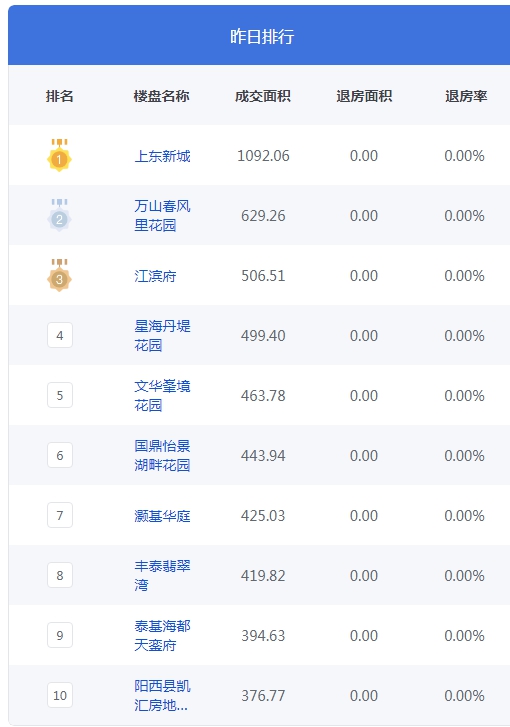510x727 pixels.
Task: Click the rank 9 number badge
Action: click(60, 635)
